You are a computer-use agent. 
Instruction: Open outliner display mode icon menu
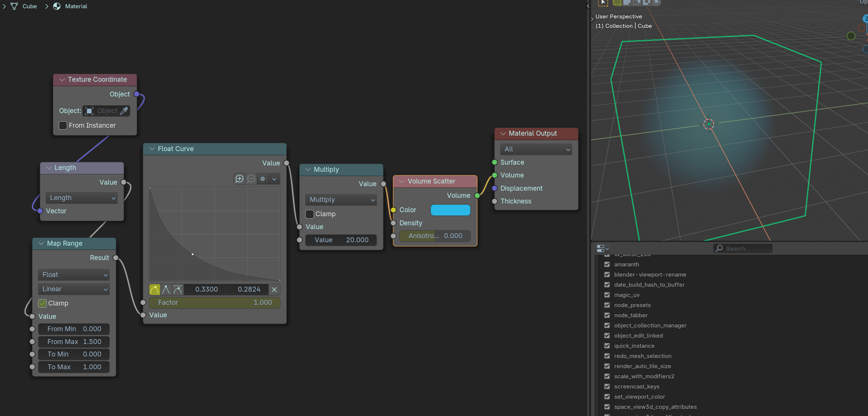(x=602, y=249)
